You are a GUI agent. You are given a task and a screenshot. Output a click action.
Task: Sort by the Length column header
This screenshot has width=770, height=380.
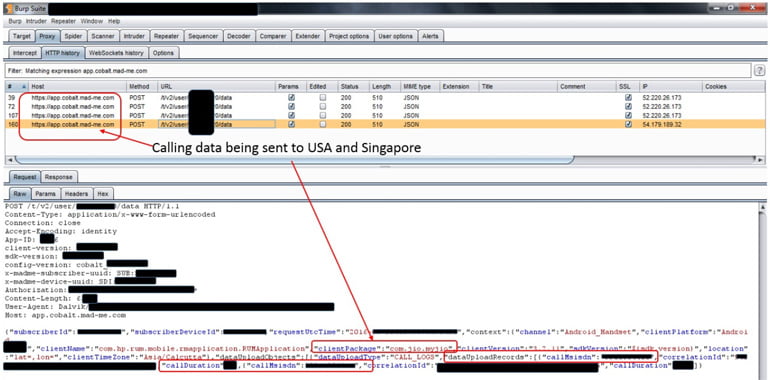(385, 86)
